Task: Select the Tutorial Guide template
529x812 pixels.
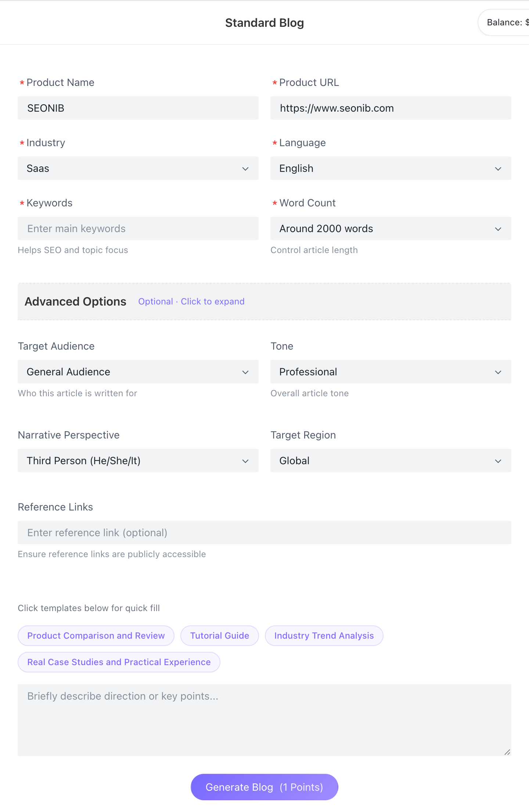Action: (220, 636)
